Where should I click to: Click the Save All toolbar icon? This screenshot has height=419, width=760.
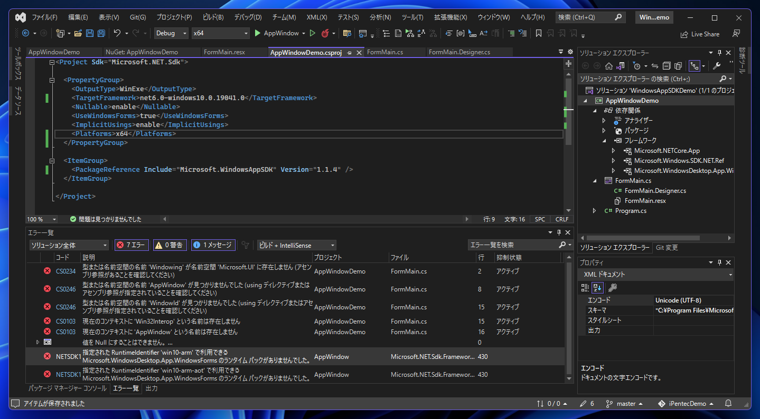coord(101,33)
